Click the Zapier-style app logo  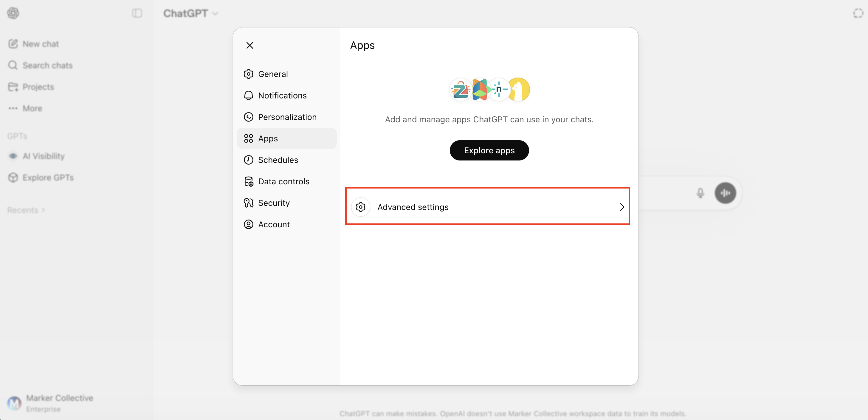click(460, 90)
